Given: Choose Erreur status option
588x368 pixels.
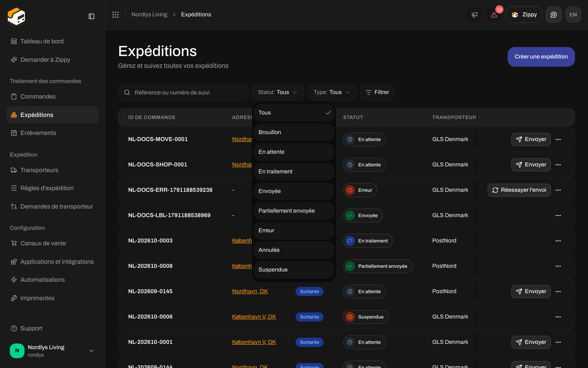Looking at the screenshot, I should [x=294, y=230].
